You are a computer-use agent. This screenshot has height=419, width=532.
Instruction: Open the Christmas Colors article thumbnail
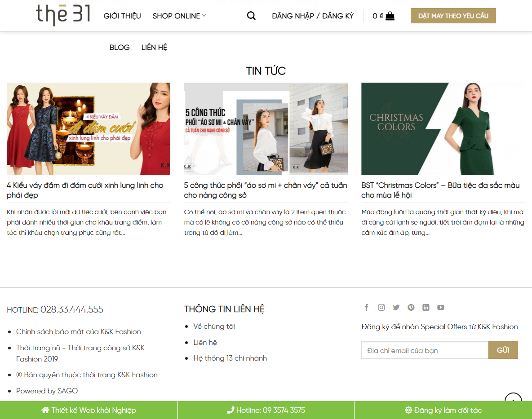point(443,128)
